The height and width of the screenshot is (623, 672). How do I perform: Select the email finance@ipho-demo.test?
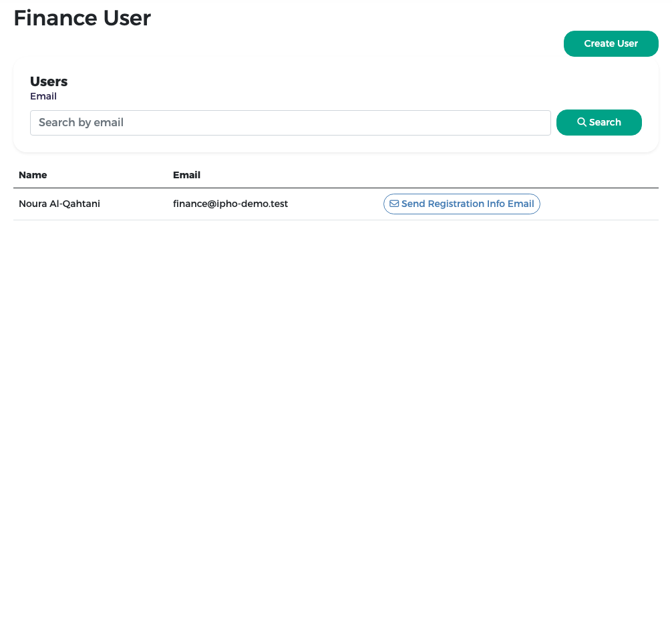click(x=230, y=204)
